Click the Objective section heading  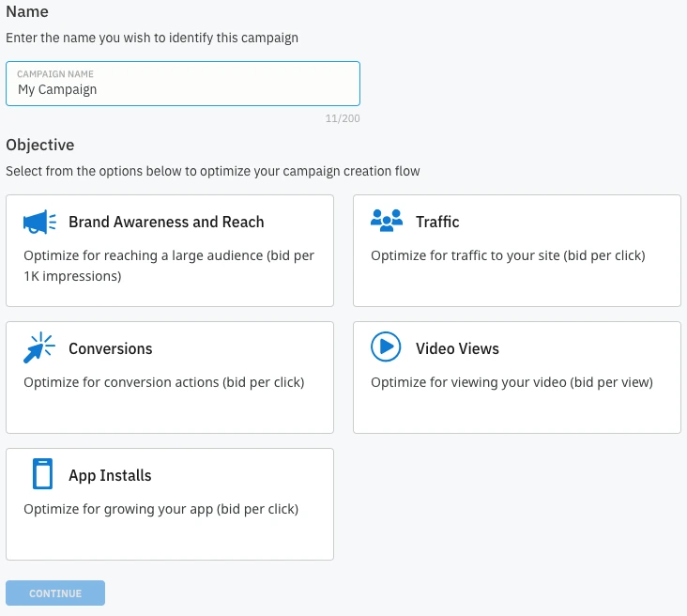[x=39, y=145]
